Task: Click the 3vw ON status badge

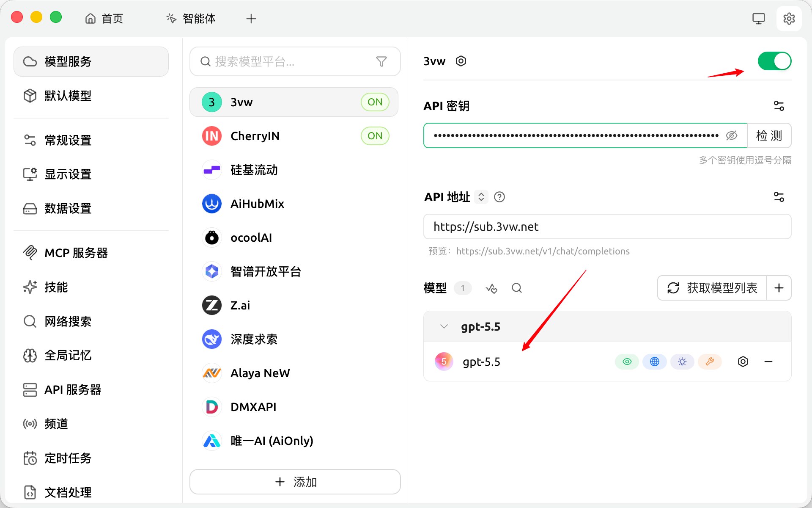Action: [375, 102]
